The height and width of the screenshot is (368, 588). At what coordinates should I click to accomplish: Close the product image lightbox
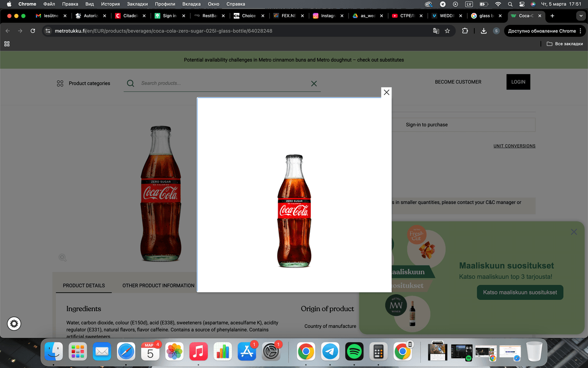pos(386,92)
